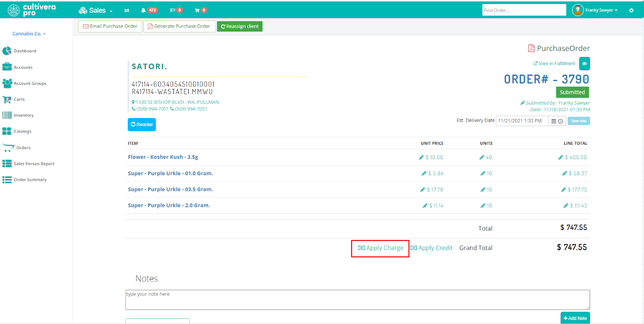644x324 pixels.
Task: Click the Est. Delivery Date input field
Action: (x=522, y=121)
